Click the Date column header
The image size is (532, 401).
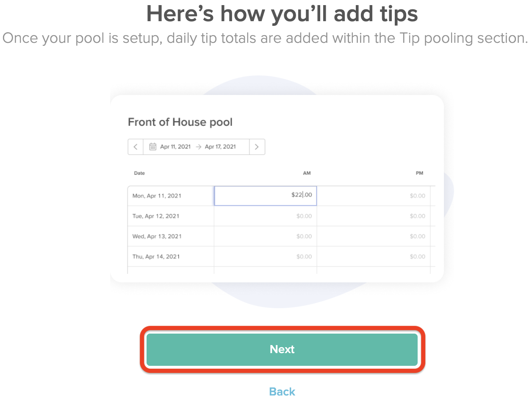139,173
